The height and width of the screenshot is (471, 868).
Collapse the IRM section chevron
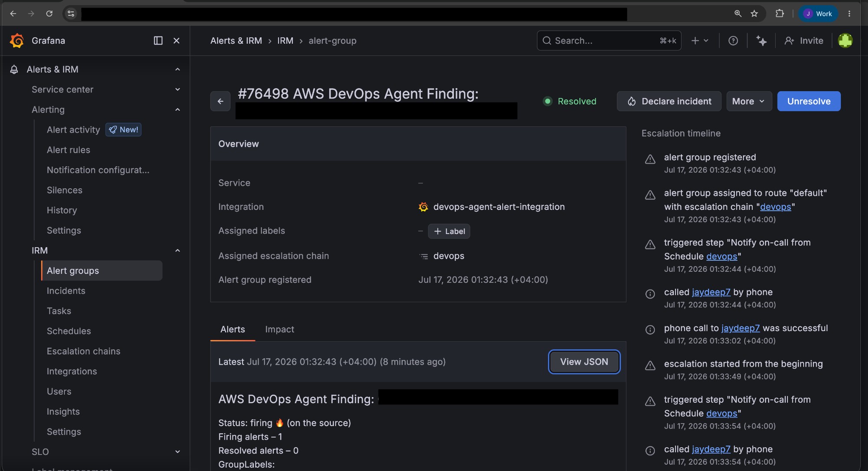tap(177, 250)
